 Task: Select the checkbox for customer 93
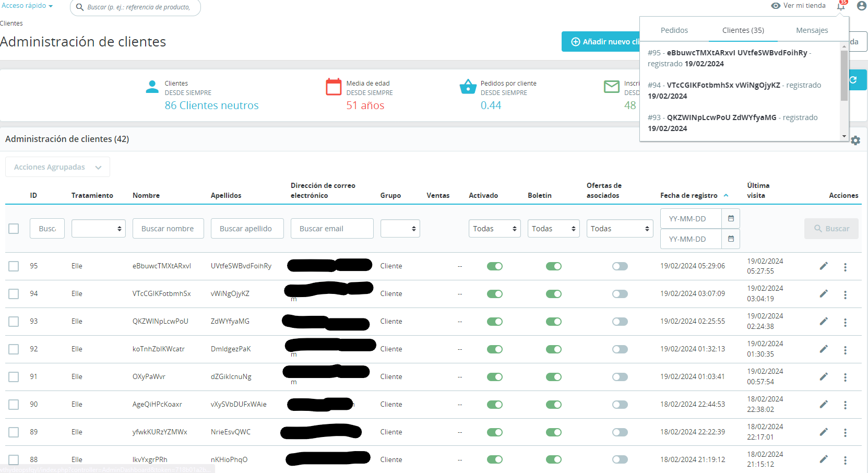(x=14, y=322)
